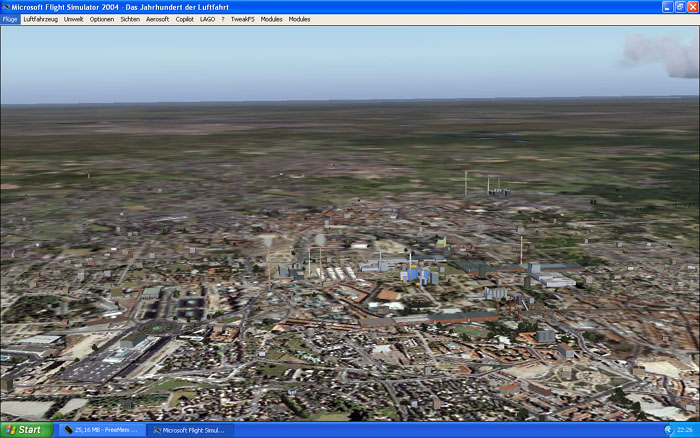Expand hidden system tray icons arrow
The height and width of the screenshot is (438, 700).
[x=669, y=430]
